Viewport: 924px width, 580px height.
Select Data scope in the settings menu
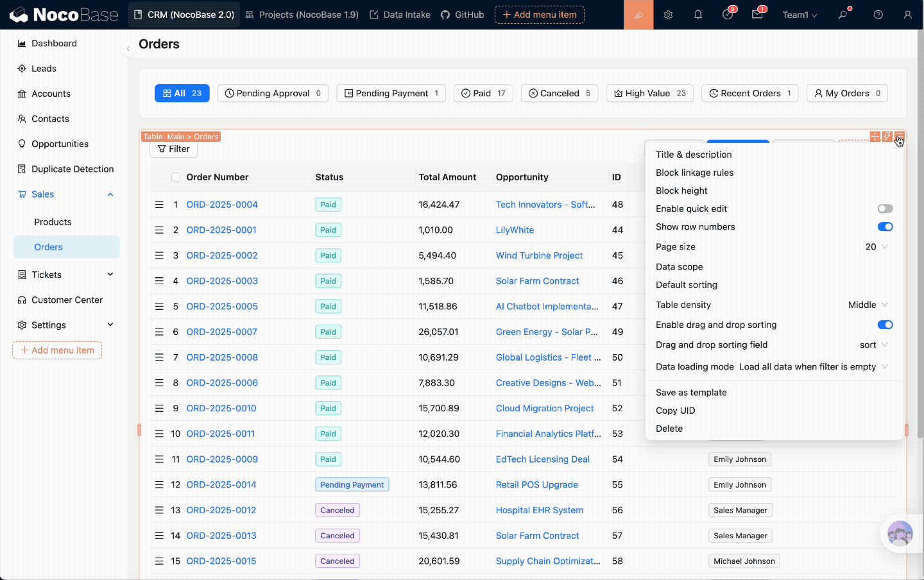coord(679,267)
